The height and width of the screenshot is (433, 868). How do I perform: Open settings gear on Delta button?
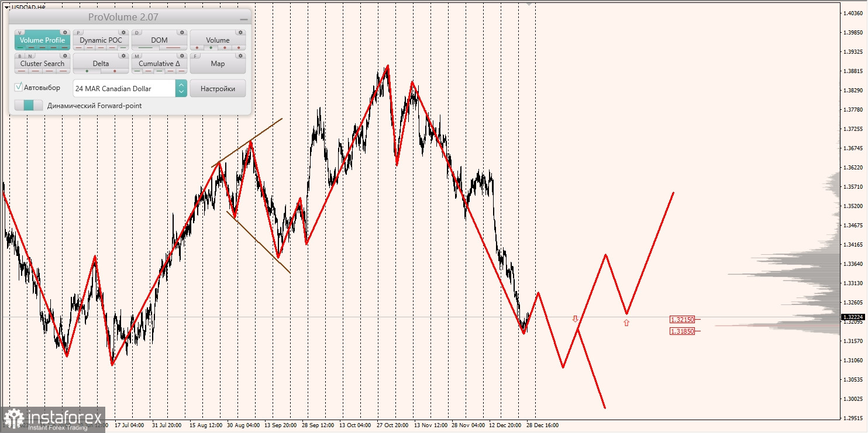pyautogui.click(x=123, y=56)
